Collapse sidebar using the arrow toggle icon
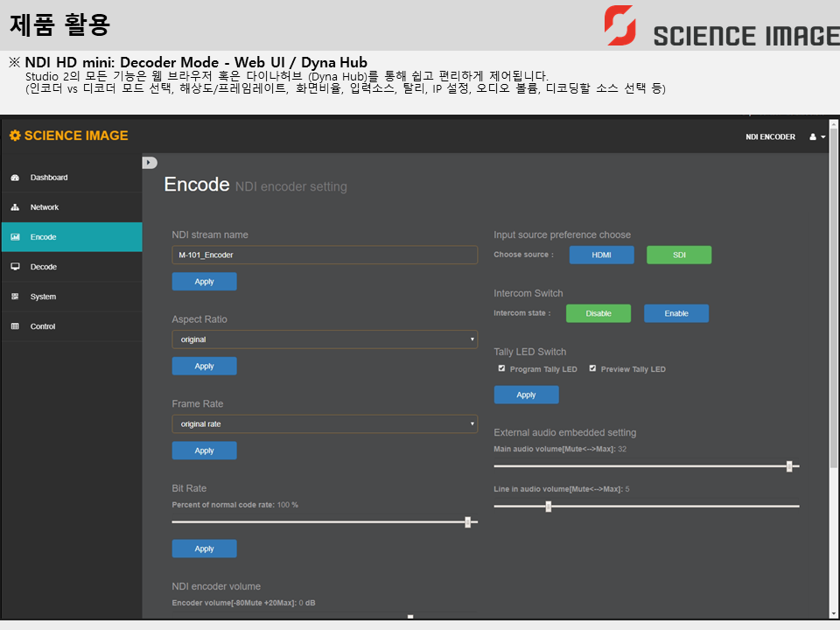 click(150, 163)
